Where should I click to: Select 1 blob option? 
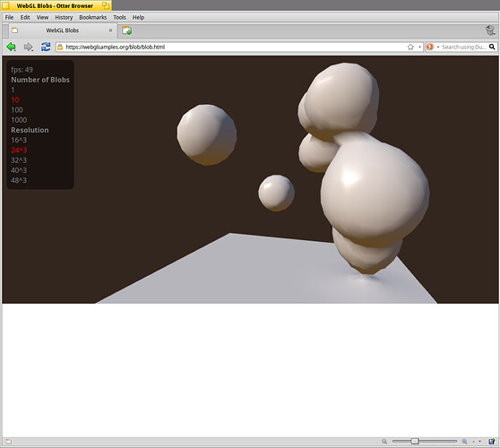pos(13,90)
